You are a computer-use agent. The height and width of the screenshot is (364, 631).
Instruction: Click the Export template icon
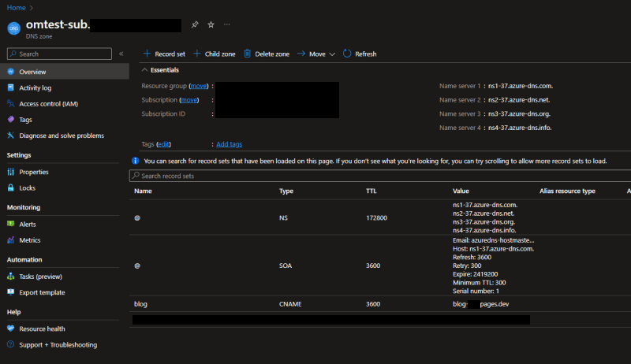pos(11,292)
